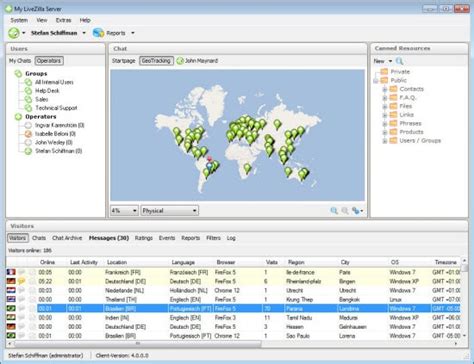Select the Thailand visitor row from Bangkok
This screenshot has height=364, width=474.
click(233, 299)
